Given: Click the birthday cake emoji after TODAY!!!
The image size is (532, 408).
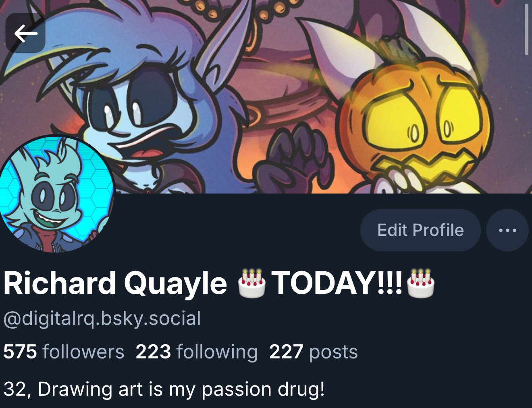Looking at the screenshot, I should (x=421, y=283).
